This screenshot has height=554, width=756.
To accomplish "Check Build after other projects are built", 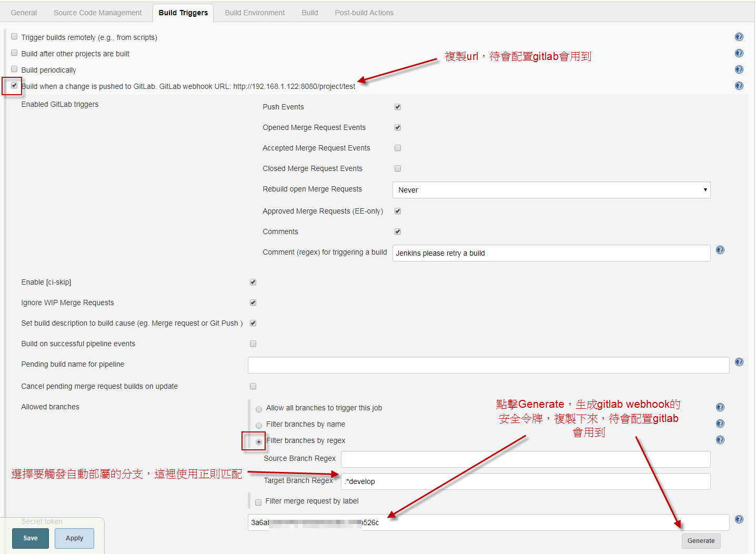I will tap(14, 53).
